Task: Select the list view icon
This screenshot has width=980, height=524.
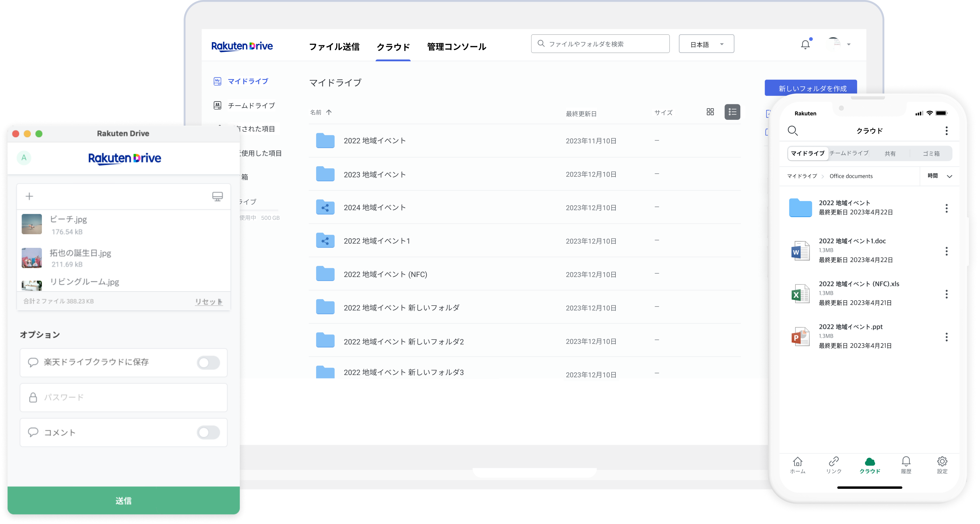Action: 732,112
